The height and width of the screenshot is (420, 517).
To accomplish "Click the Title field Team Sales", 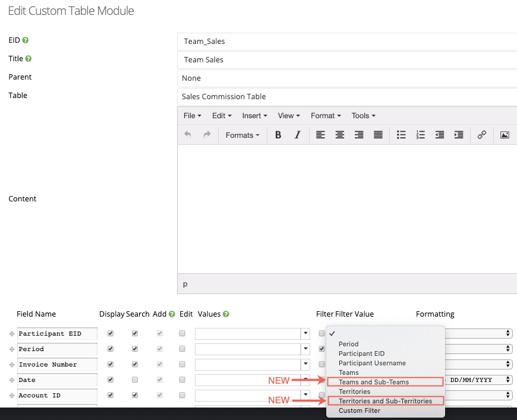I will pyautogui.click(x=347, y=60).
